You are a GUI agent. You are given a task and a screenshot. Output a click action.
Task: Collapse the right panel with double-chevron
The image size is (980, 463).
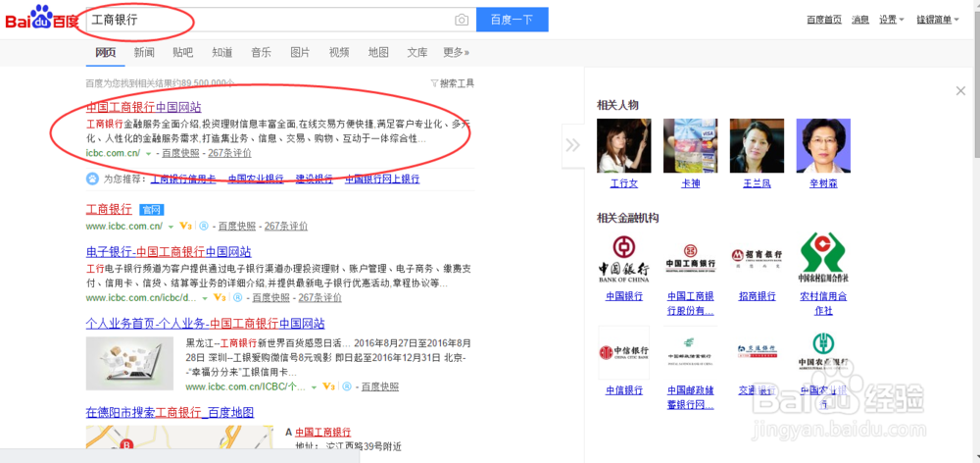[572, 145]
